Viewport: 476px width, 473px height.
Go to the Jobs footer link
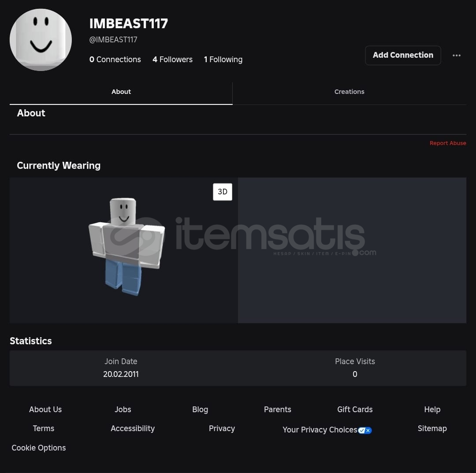[123, 409]
